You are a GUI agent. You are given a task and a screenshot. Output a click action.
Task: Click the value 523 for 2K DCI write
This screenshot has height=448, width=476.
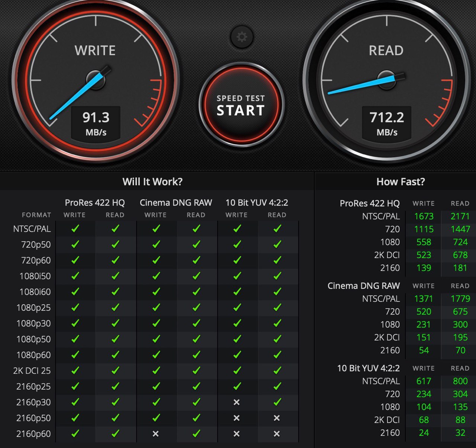(424, 255)
